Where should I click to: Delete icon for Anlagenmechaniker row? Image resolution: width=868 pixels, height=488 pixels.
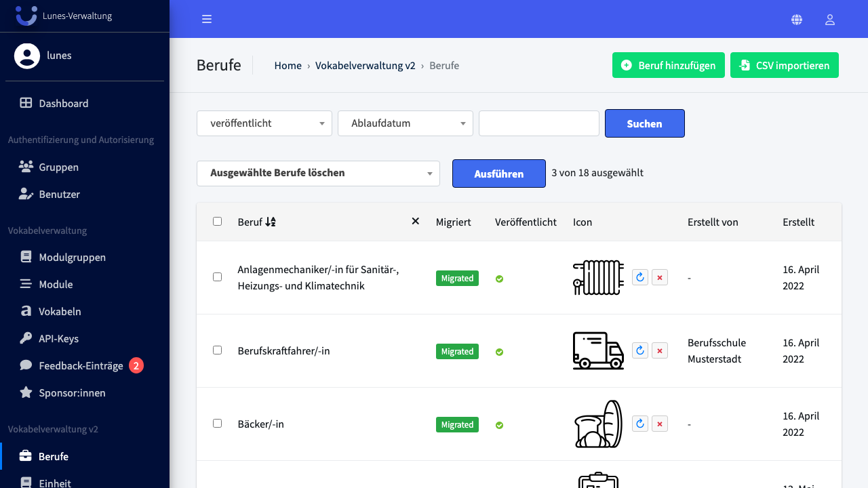point(660,277)
